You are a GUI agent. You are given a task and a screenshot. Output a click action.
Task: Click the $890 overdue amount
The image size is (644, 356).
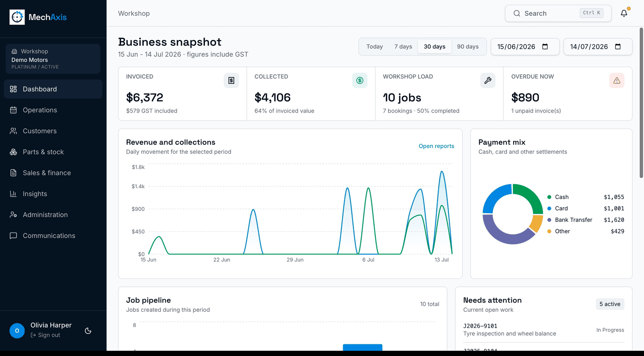(x=525, y=97)
